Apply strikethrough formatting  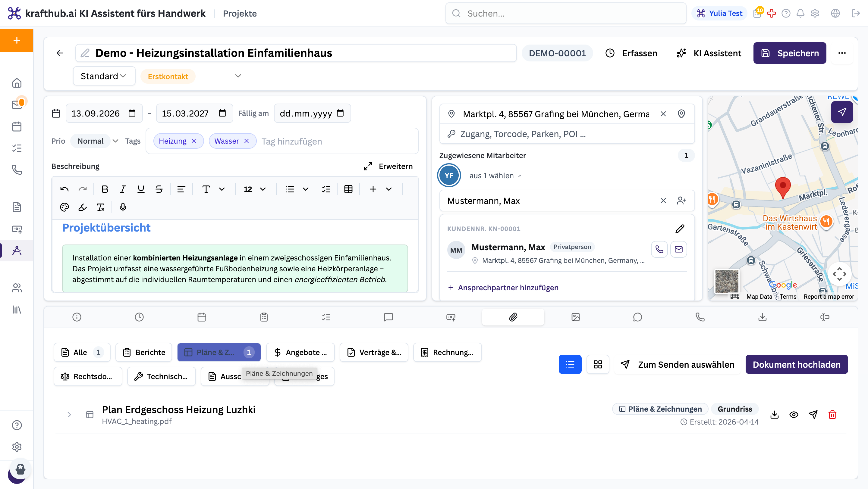click(159, 189)
